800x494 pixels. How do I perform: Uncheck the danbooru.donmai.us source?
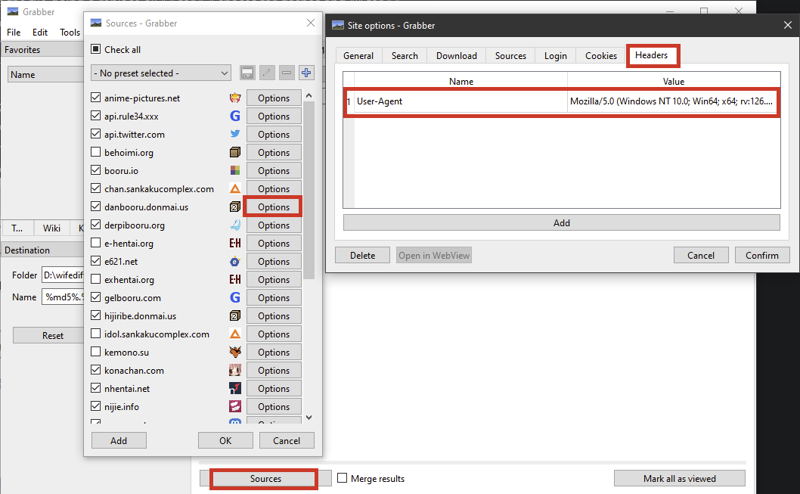95,206
